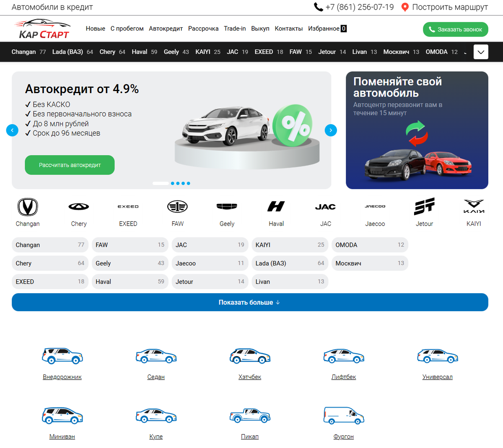Open the Новые menu item

[96, 29]
